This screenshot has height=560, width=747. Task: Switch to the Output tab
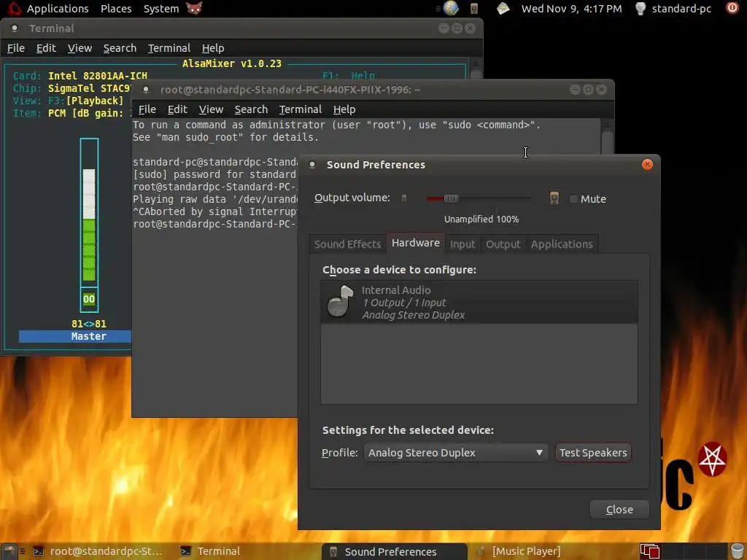click(503, 244)
